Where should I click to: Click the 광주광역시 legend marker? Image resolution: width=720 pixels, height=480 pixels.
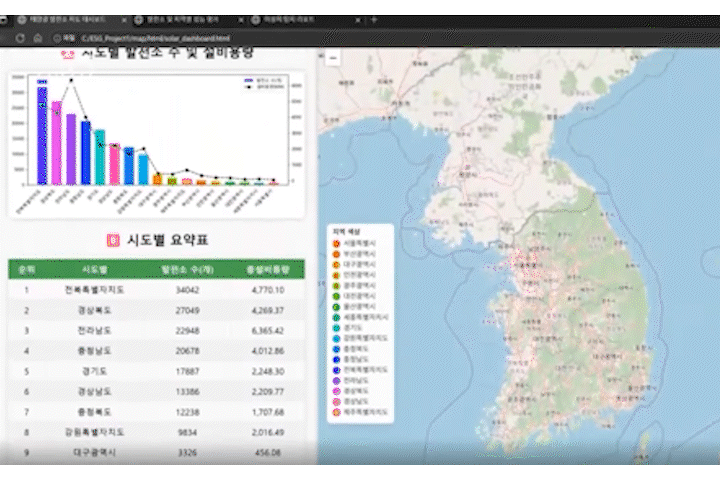(x=336, y=286)
